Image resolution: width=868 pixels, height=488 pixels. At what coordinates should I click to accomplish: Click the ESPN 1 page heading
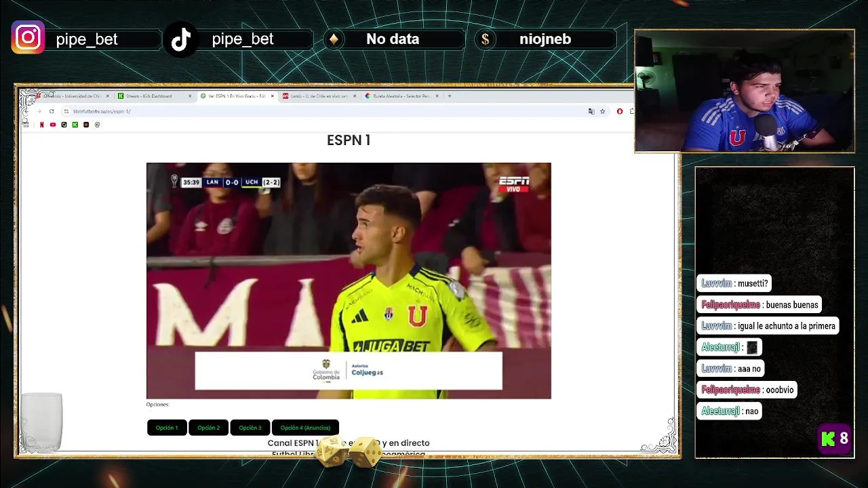[349, 140]
